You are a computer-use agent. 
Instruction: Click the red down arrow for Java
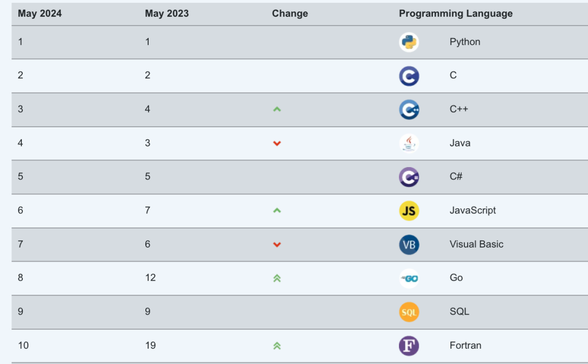pyautogui.click(x=277, y=143)
